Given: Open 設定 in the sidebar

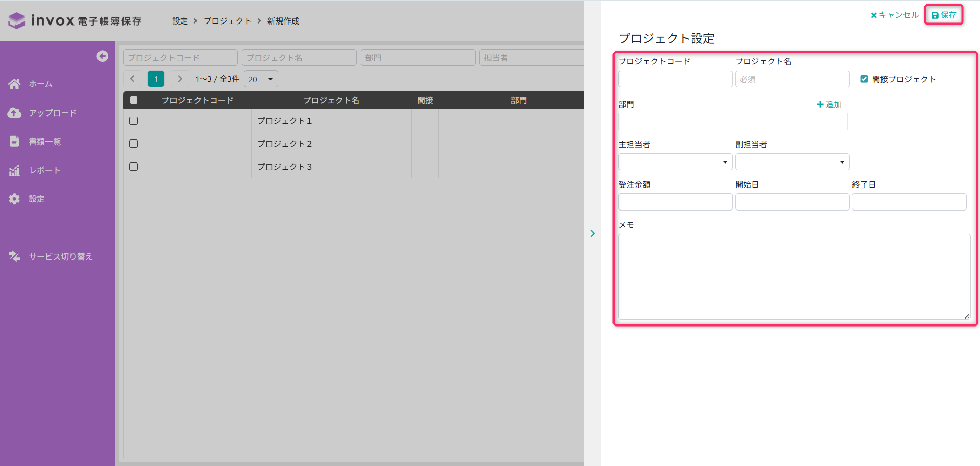Looking at the screenshot, I should coord(37,199).
